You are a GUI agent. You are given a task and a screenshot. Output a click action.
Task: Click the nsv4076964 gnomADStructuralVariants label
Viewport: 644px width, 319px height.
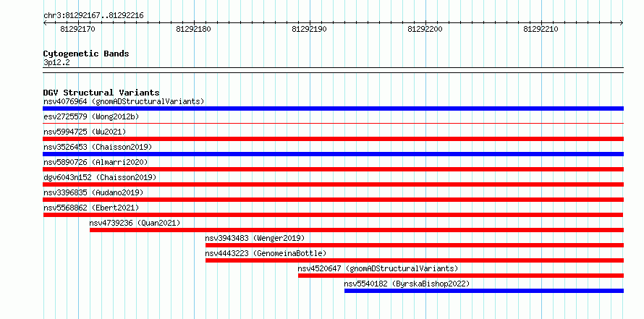[124, 101]
